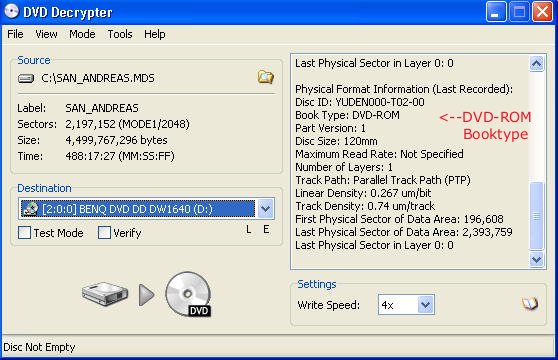Image resolution: width=558 pixels, height=360 pixels.
Task: Click the label value SAN_ANDREAS
Action: 102,108
